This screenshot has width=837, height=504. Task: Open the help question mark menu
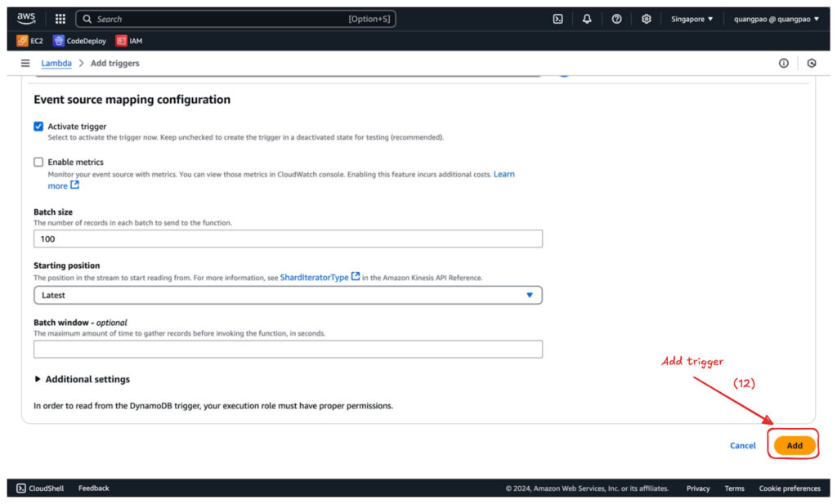tap(616, 19)
